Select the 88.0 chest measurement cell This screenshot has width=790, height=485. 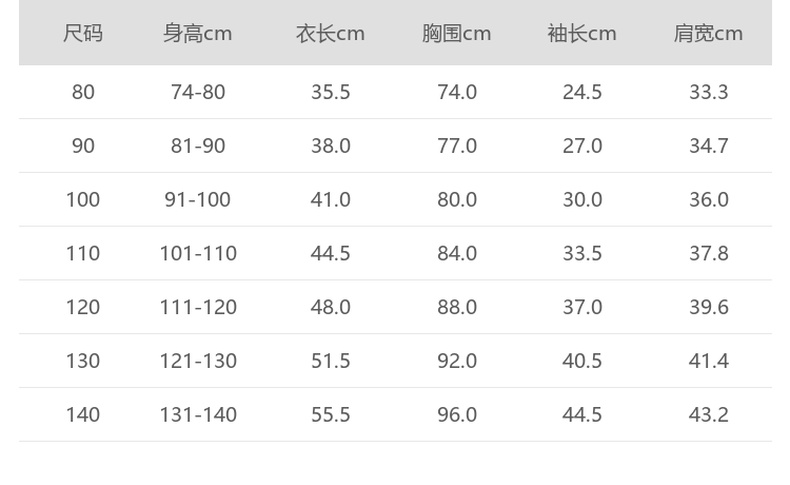coord(456,307)
